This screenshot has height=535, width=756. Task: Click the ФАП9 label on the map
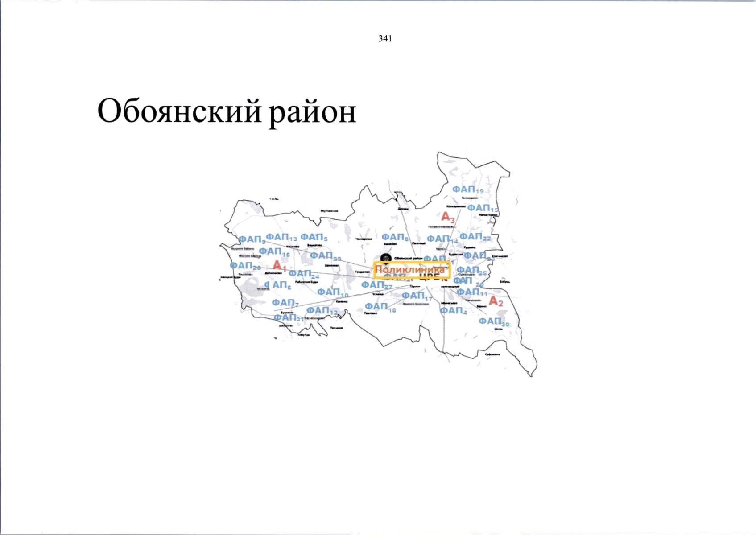[x=252, y=240]
